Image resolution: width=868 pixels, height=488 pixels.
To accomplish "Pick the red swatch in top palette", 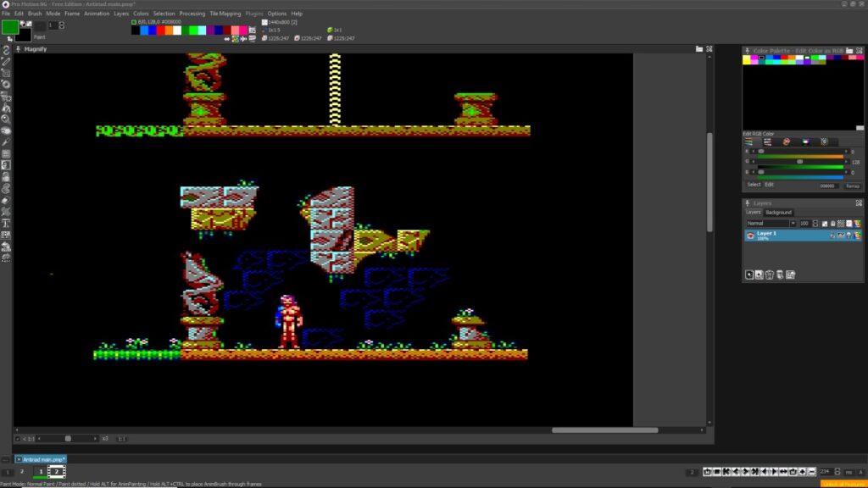I will (x=160, y=30).
